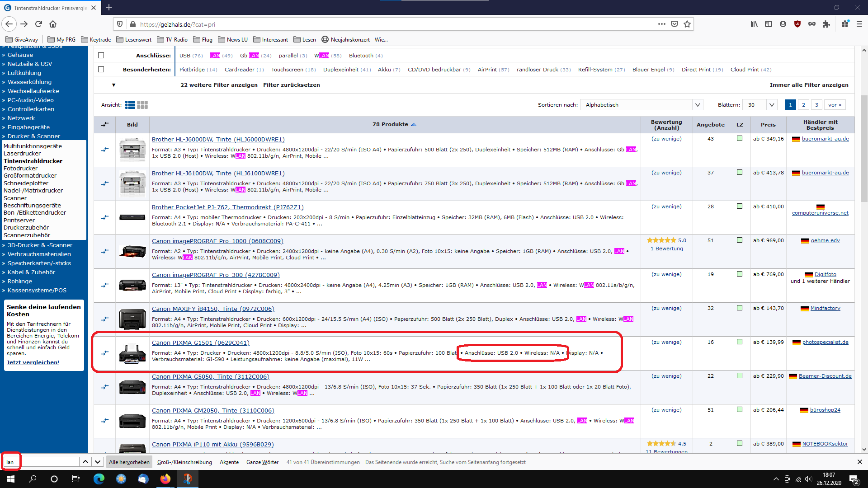Go to results page 2
Viewport: 868px width, 488px height.
coord(803,105)
